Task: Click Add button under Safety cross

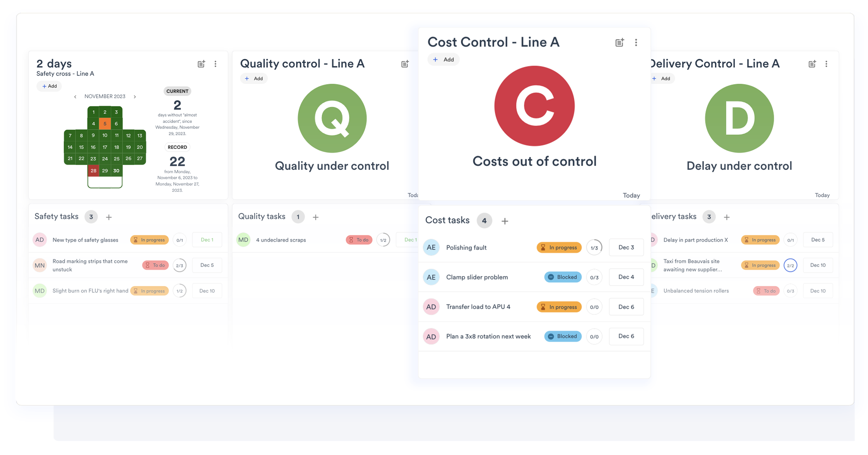Action: 49,86
